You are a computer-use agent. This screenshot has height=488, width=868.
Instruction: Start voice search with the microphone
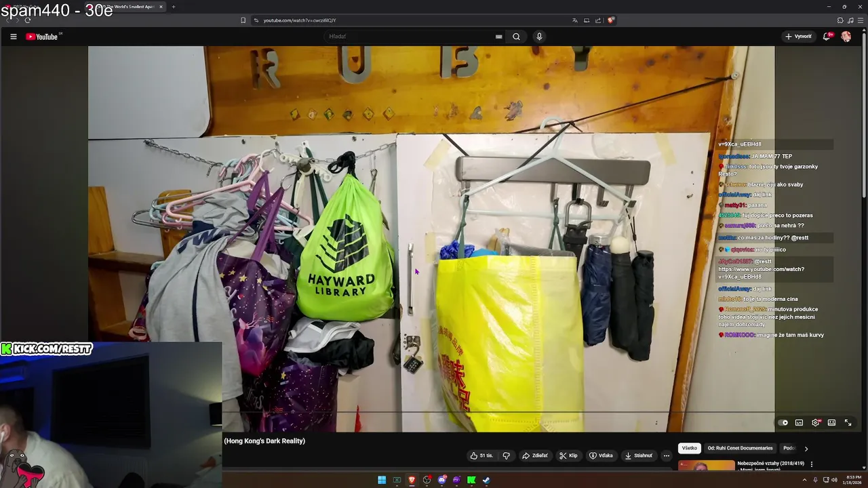point(539,37)
